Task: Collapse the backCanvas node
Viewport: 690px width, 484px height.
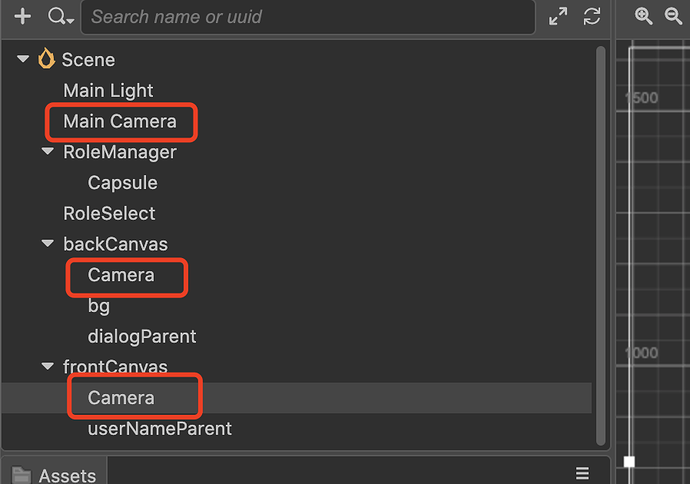Action: click(x=47, y=244)
